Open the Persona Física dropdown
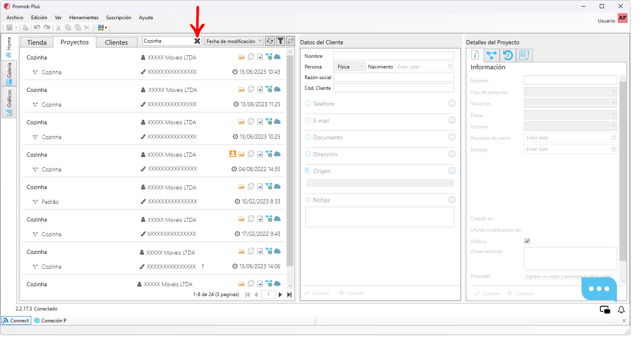Image resolution: width=644 pixels, height=349 pixels. pos(349,67)
